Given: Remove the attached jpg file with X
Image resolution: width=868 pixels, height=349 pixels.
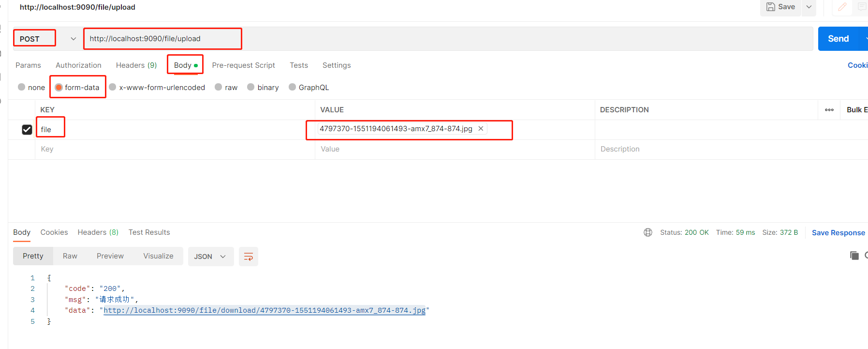Looking at the screenshot, I should point(481,129).
